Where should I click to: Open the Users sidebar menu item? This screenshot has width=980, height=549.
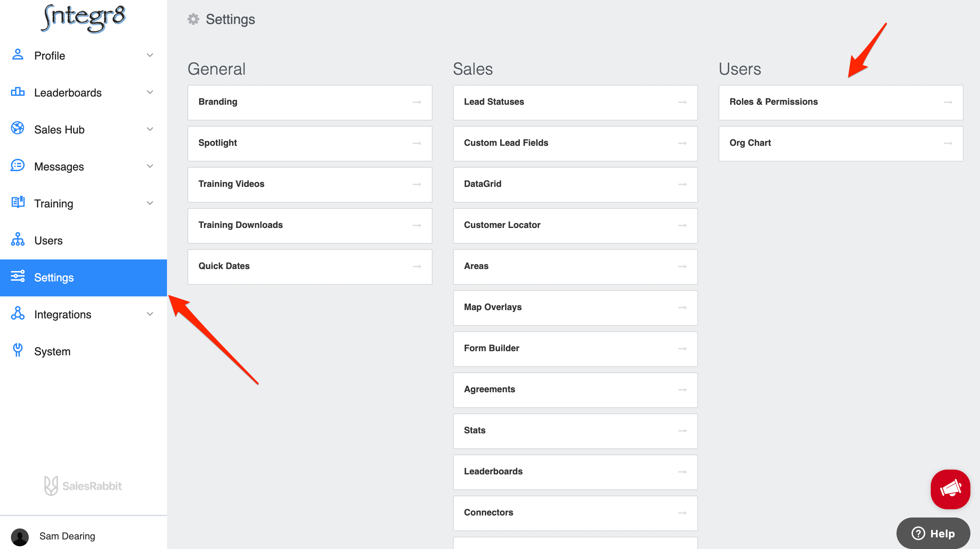83,241
